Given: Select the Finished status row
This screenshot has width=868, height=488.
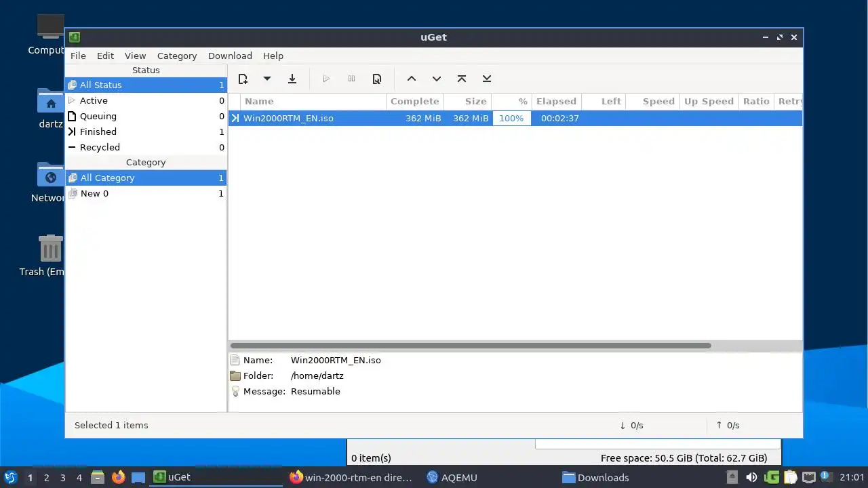Looking at the screenshot, I should 146,131.
